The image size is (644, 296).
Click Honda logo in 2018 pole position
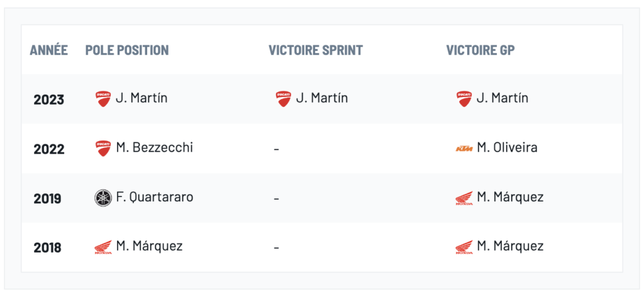click(x=103, y=247)
